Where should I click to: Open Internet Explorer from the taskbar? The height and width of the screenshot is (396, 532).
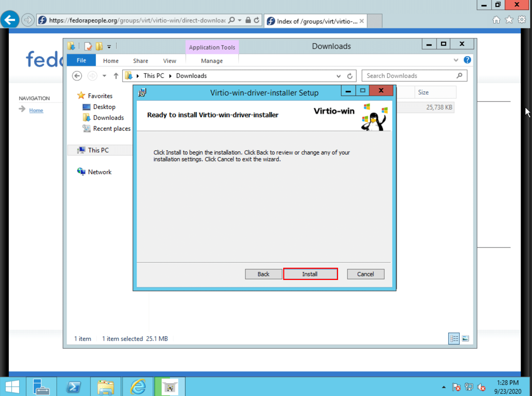[x=138, y=387]
